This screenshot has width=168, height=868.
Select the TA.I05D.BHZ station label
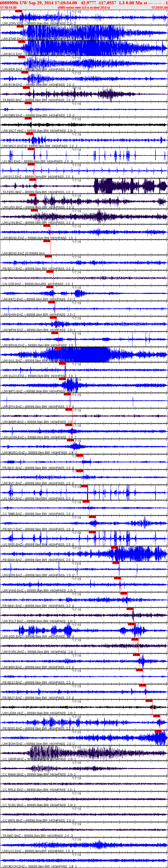tap(38, 836)
